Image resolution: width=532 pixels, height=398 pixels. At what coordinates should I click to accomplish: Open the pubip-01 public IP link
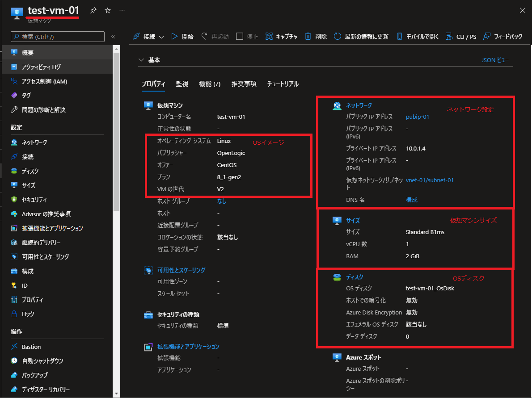pyautogui.click(x=417, y=117)
